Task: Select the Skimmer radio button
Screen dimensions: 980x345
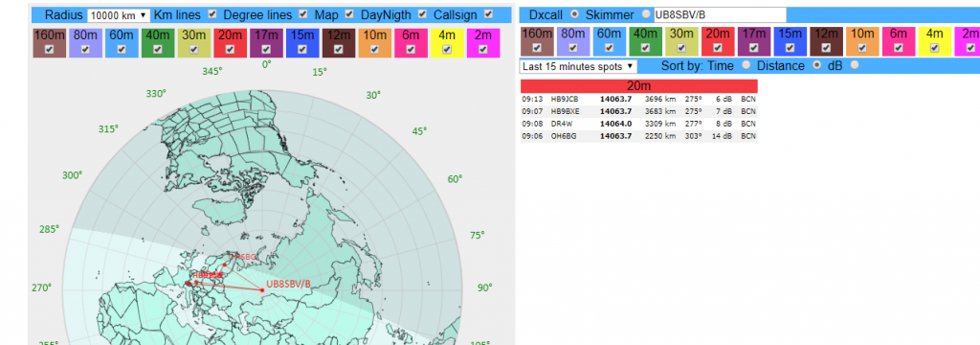Action: (x=646, y=14)
